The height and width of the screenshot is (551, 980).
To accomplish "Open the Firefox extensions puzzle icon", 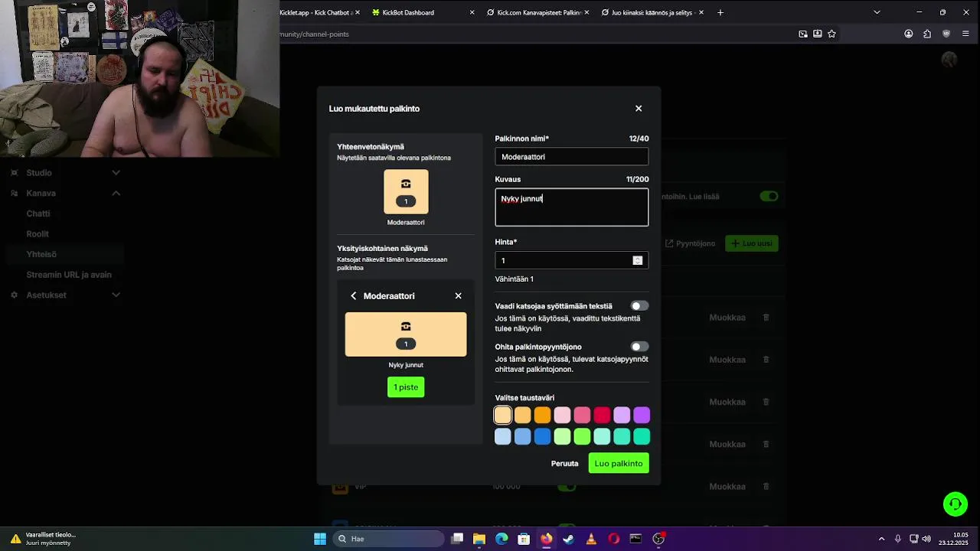I will point(927,34).
